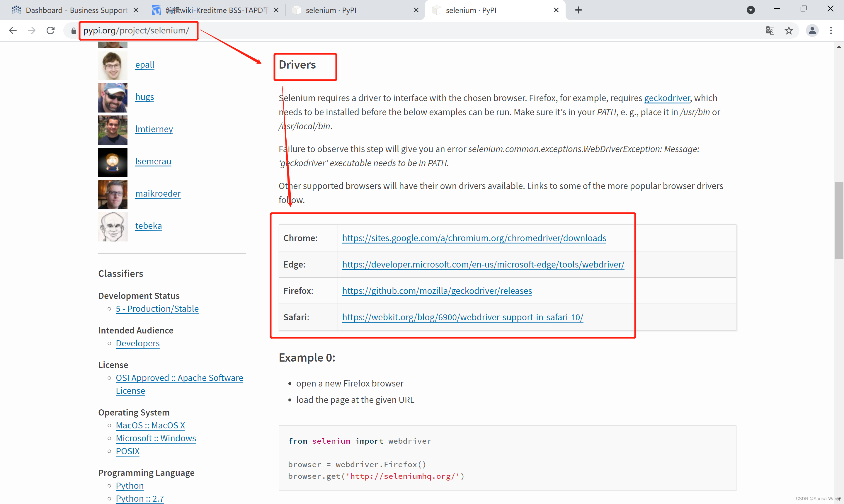Follow the geckodriver link in Drivers text
Viewport: 844px width, 504px height.
click(667, 98)
